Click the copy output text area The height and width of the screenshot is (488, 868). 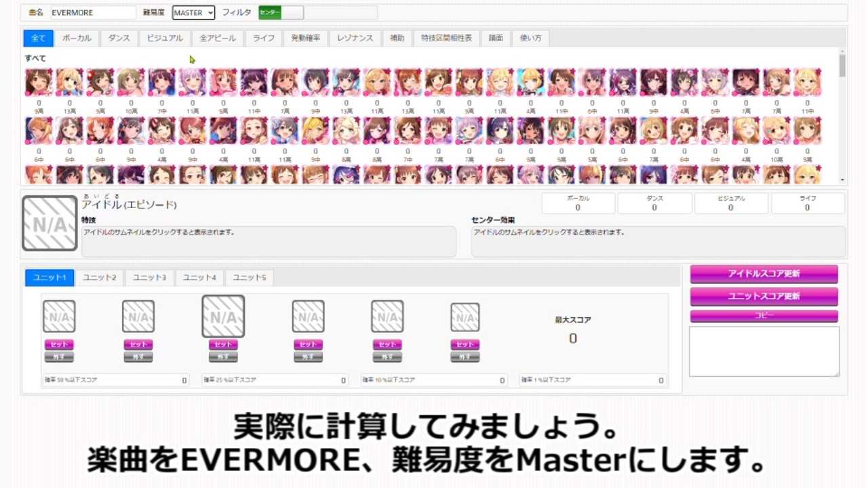click(764, 351)
